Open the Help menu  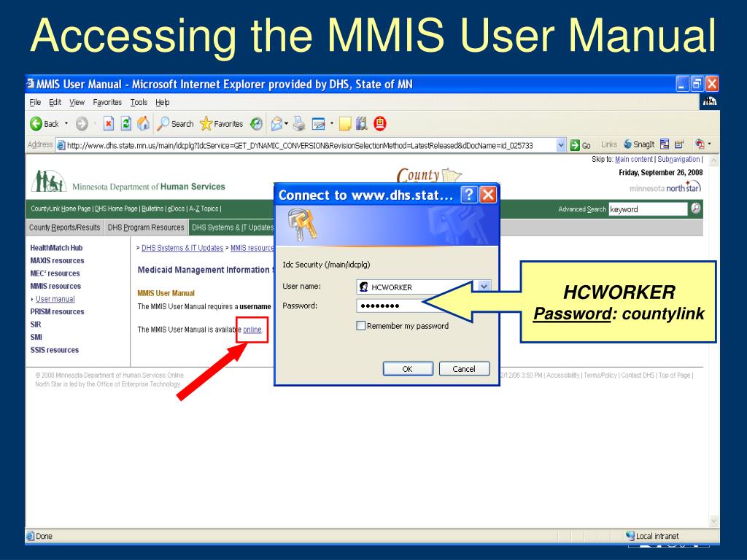click(163, 102)
